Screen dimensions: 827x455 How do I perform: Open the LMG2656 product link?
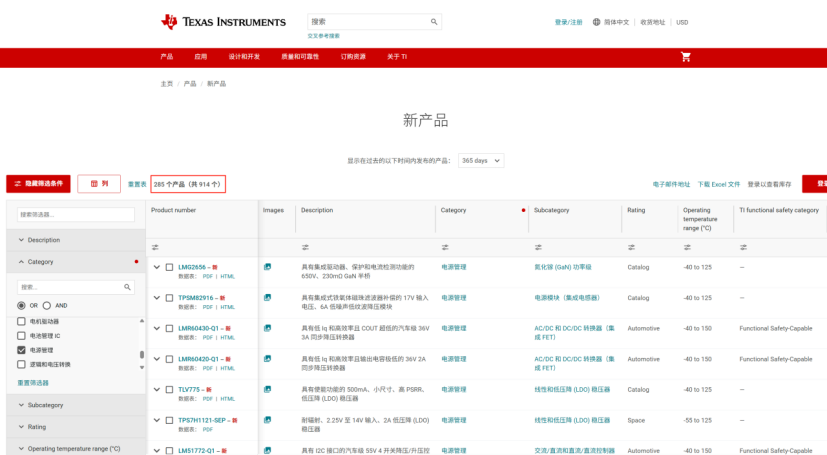pyautogui.click(x=192, y=267)
